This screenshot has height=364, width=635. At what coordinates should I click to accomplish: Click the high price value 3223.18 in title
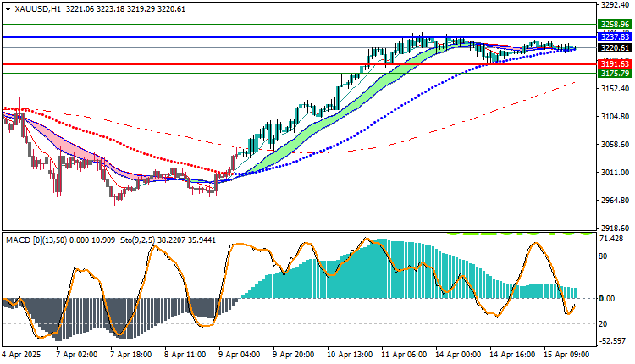(111, 9)
